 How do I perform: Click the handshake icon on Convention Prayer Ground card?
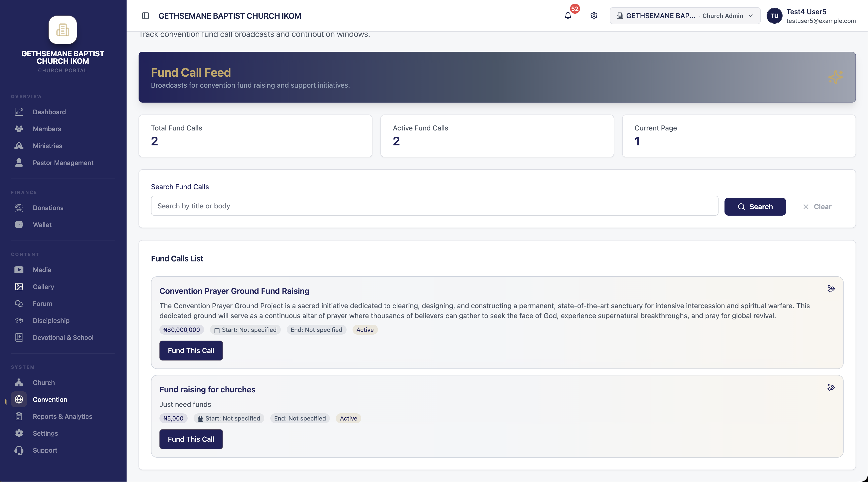pyautogui.click(x=831, y=289)
